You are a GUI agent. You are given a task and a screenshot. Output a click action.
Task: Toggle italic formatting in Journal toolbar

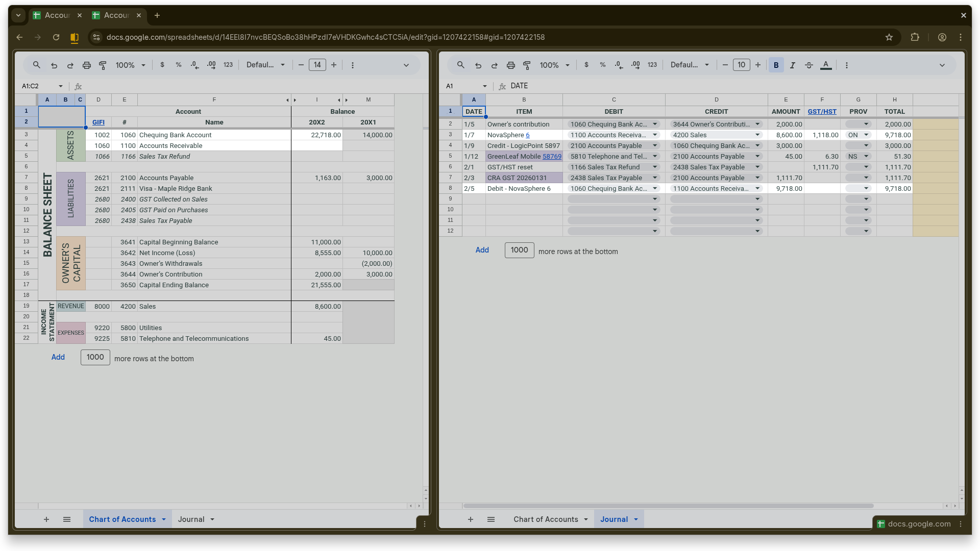click(793, 65)
